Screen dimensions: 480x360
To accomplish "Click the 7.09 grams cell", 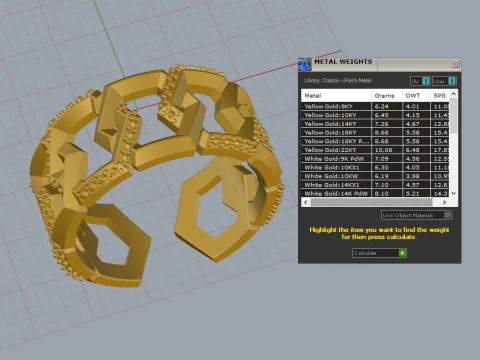I will [387, 159].
